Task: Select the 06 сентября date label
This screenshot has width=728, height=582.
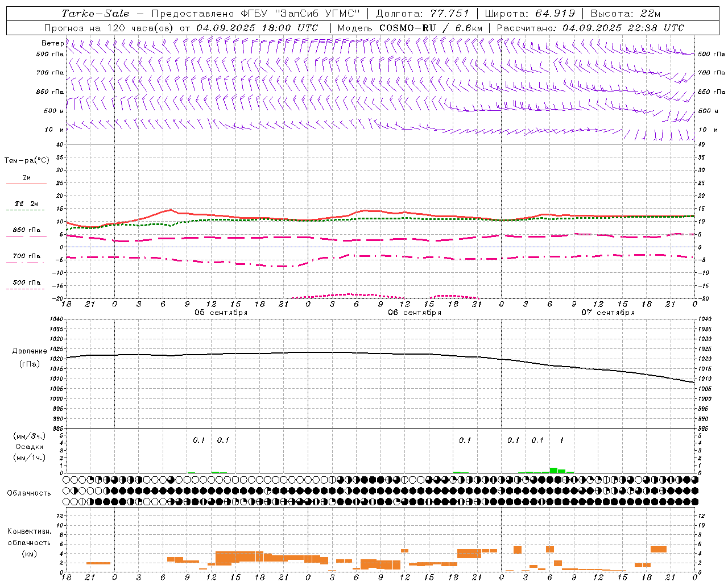Action: coord(415,313)
